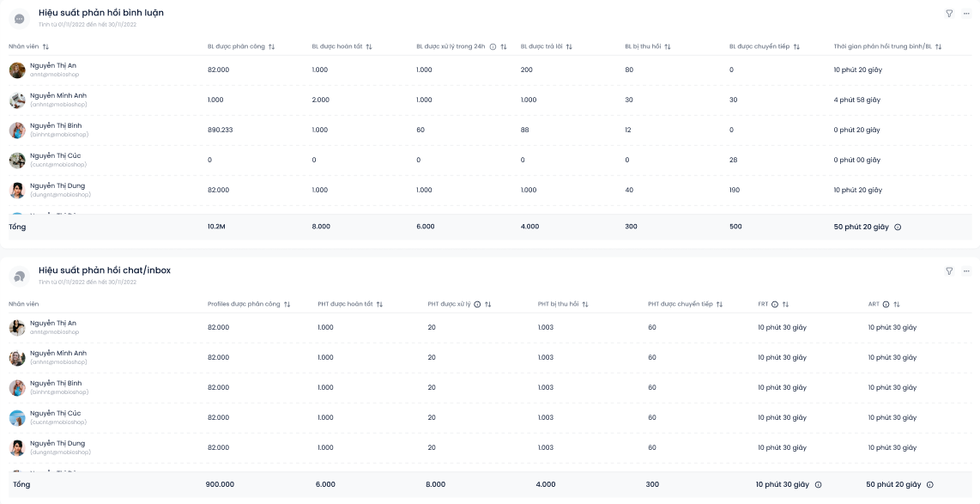Sort comment table by Nhân viên column
Image resolution: width=980 pixels, height=504 pixels.
click(x=46, y=46)
